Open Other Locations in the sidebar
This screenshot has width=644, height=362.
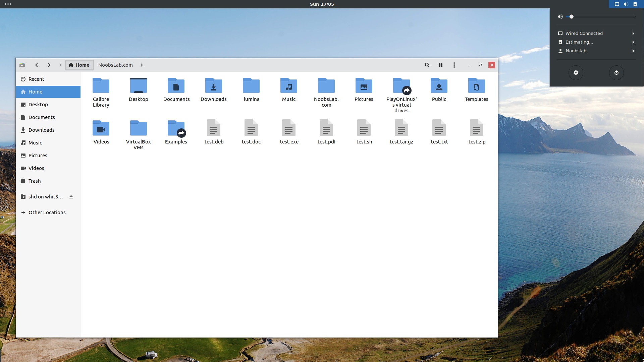[x=47, y=212]
